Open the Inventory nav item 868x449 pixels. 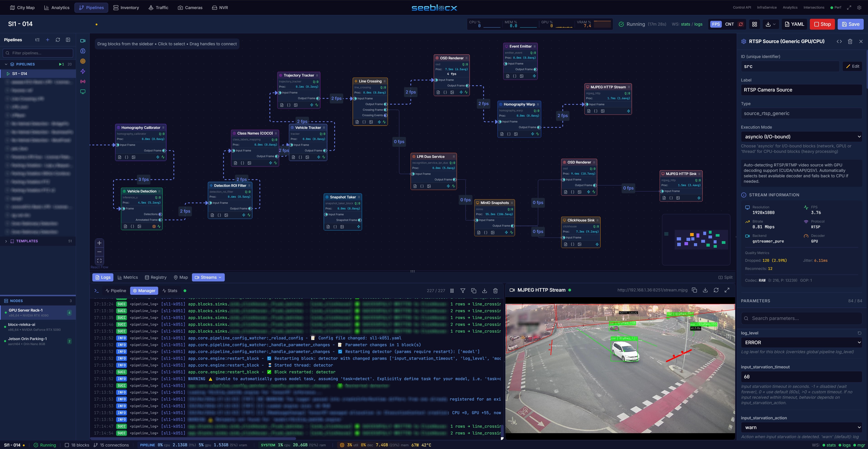[126, 7]
